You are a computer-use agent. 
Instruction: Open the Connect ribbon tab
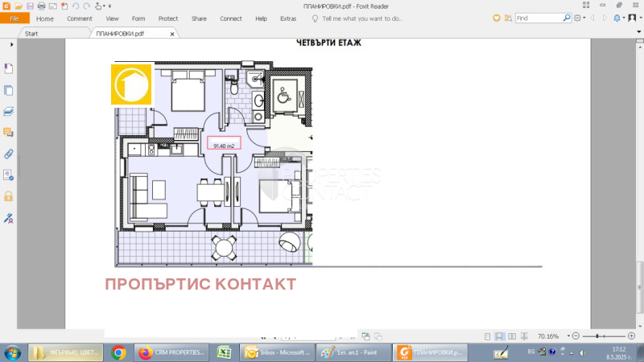coord(231,19)
